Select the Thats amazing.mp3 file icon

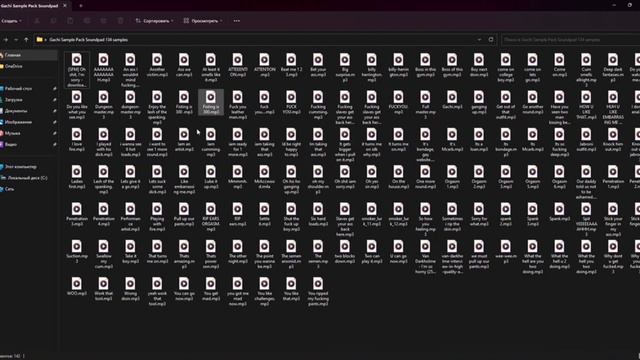184,246
